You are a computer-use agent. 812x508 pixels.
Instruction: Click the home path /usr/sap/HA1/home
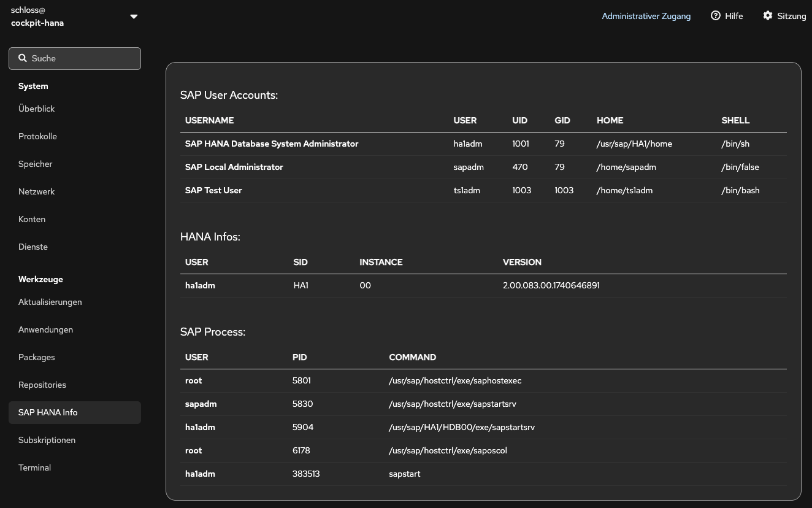pos(634,144)
